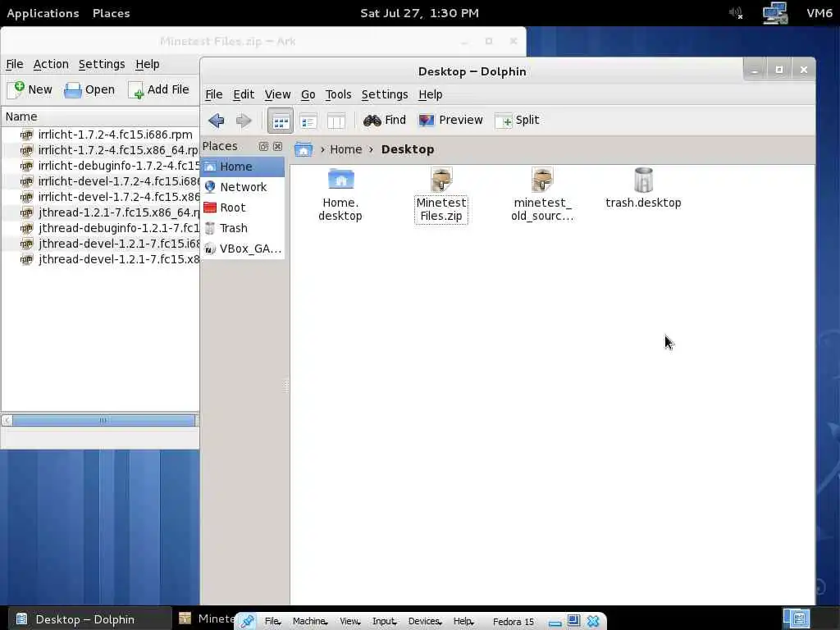
Task: Click Open in Ark toolbar
Action: [89, 89]
